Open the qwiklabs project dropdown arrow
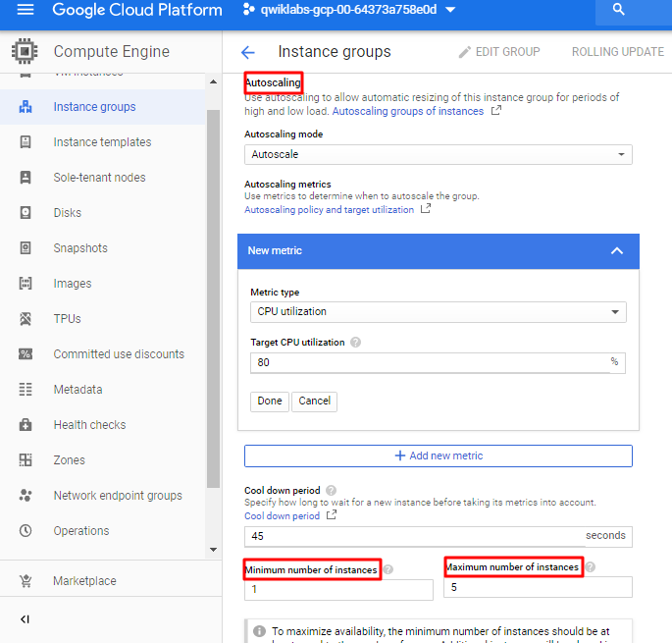The height and width of the screenshot is (643, 672). pyautogui.click(x=450, y=10)
